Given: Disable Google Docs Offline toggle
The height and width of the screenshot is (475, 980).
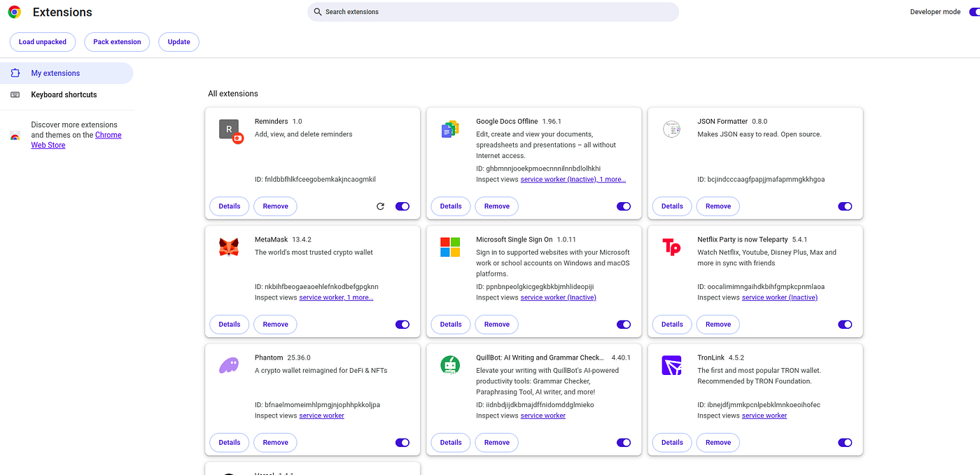Looking at the screenshot, I should point(624,206).
